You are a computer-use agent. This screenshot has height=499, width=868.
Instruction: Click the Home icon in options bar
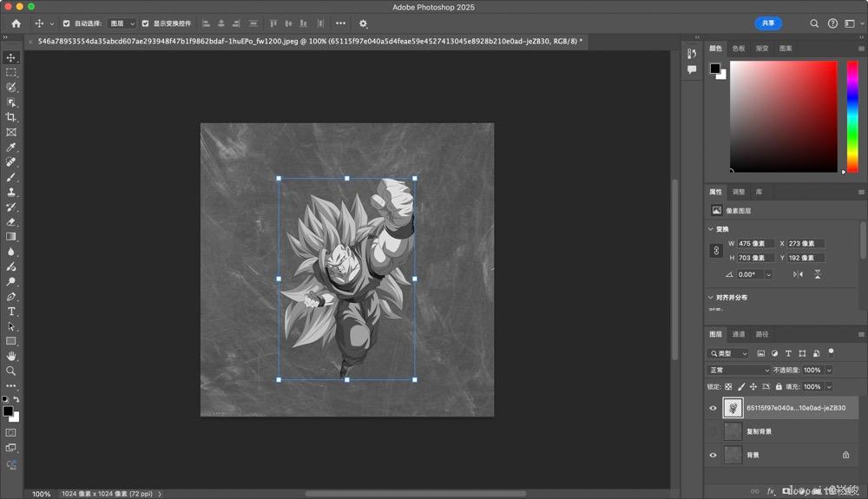tap(16, 23)
